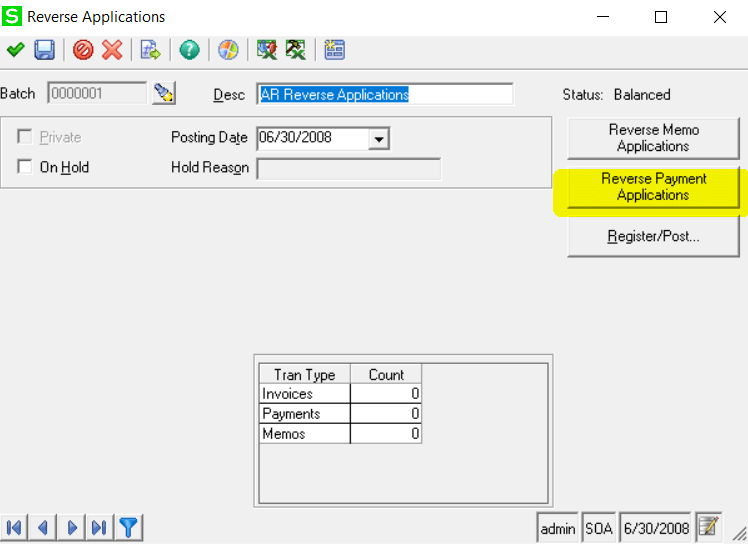The width and height of the screenshot is (748, 544).
Task: Click the batch lookup flashlight icon
Action: tap(163, 93)
